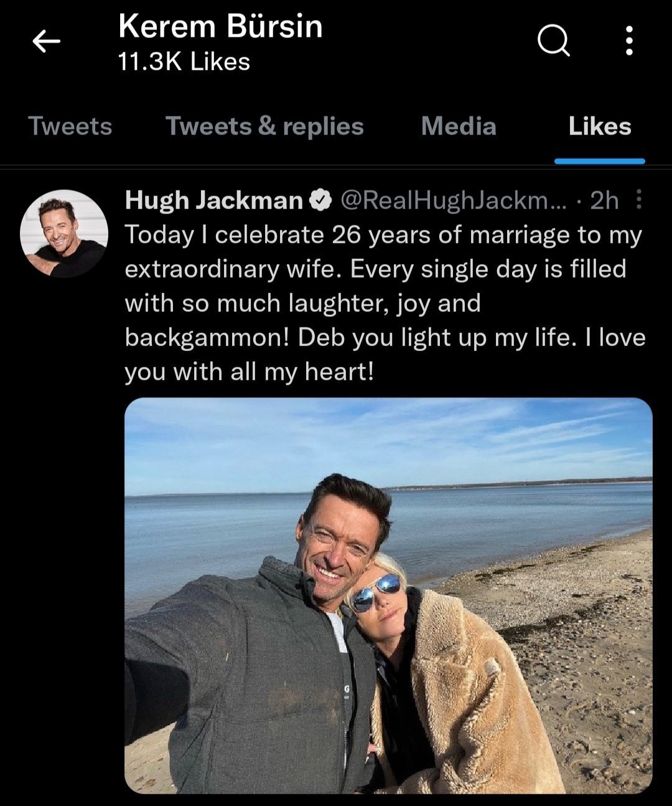672x806 pixels.
Task: Click the blue underline below Likes
Action: point(600,161)
